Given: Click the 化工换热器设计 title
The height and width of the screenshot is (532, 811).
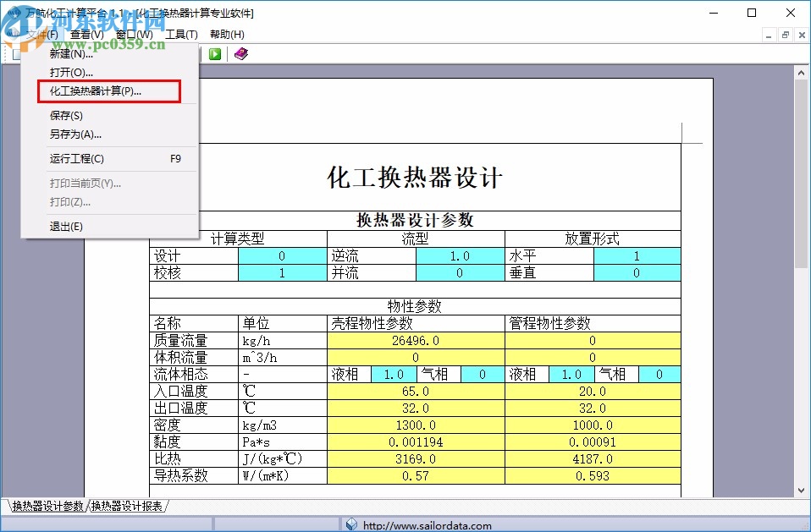Looking at the screenshot, I should [x=415, y=178].
